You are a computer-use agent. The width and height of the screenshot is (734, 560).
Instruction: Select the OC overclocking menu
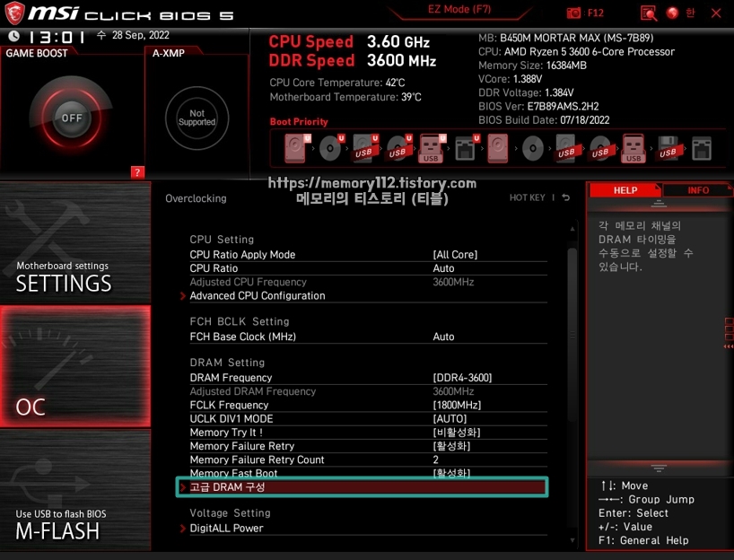point(74,367)
